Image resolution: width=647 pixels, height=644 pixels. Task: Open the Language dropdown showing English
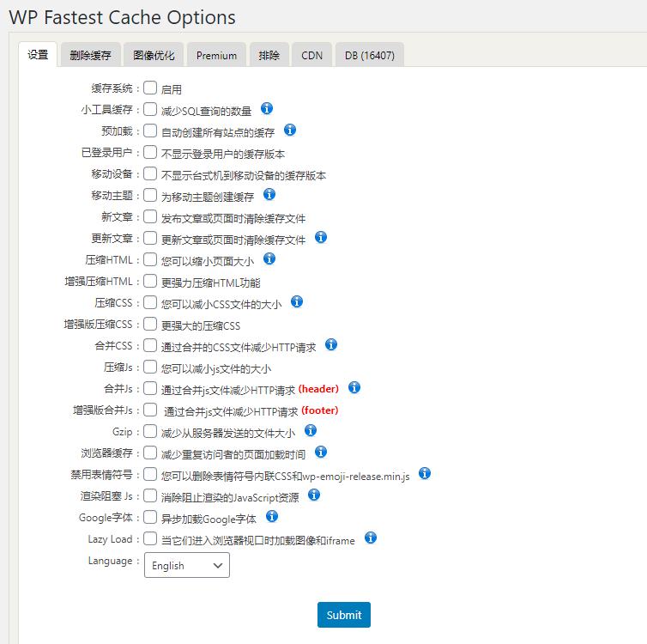coord(187,565)
